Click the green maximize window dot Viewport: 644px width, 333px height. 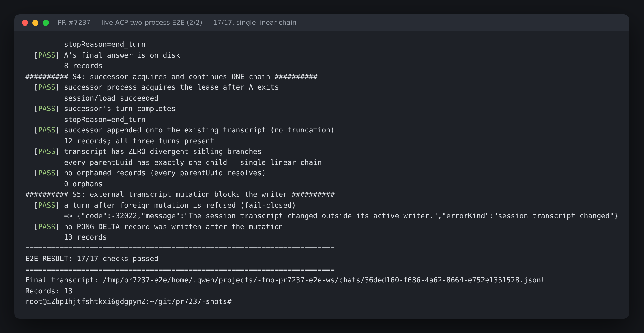click(x=46, y=23)
